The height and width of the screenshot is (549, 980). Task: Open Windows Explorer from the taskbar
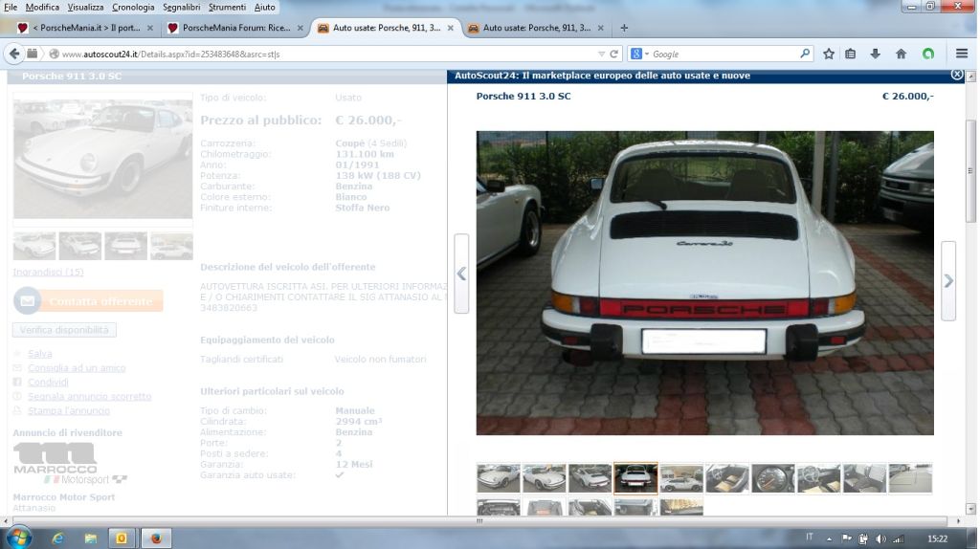point(91,538)
